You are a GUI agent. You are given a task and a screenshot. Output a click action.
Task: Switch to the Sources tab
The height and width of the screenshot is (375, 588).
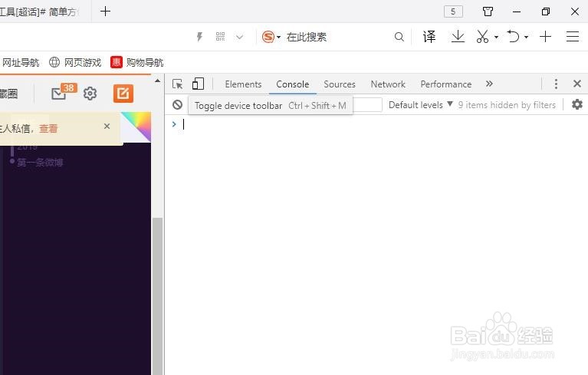click(340, 84)
